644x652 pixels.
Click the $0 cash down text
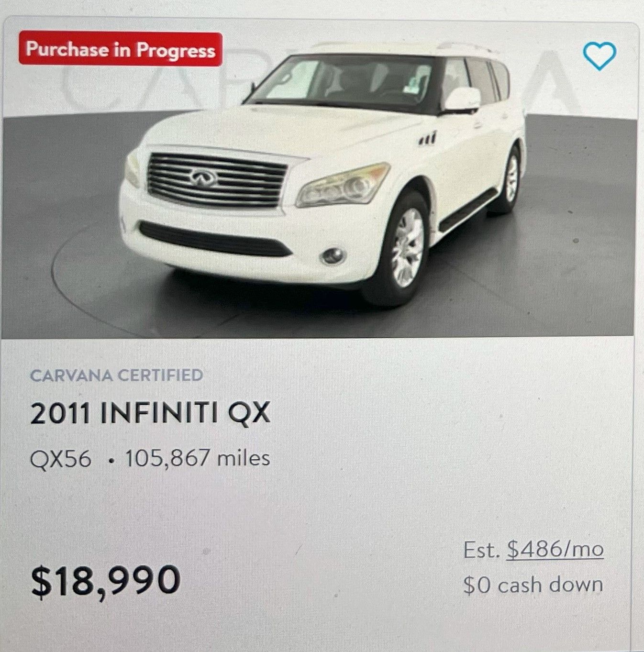[533, 585]
